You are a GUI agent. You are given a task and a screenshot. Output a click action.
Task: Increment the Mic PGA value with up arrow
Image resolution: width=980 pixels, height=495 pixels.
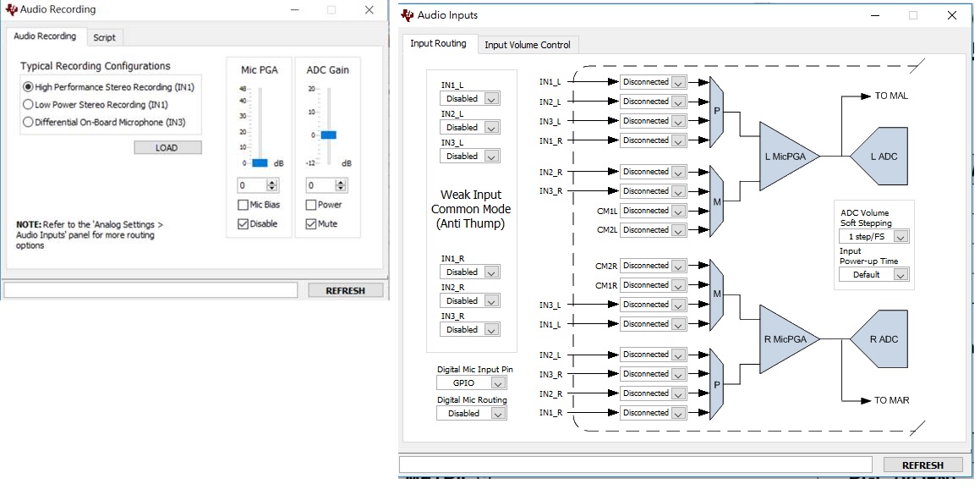point(272,183)
